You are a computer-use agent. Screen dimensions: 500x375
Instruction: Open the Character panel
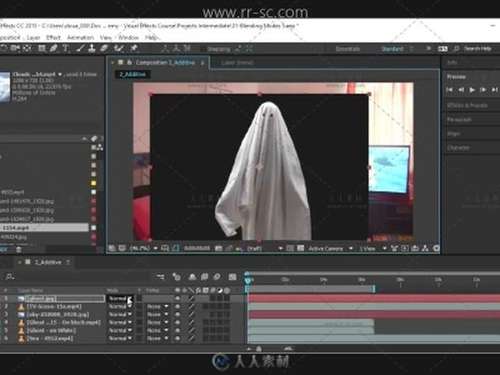(x=458, y=147)
